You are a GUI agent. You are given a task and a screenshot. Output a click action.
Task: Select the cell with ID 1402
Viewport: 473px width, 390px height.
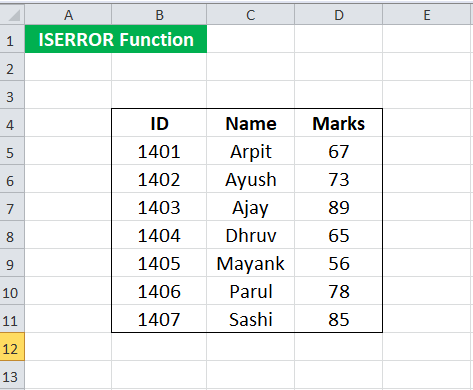click(159, 179)
